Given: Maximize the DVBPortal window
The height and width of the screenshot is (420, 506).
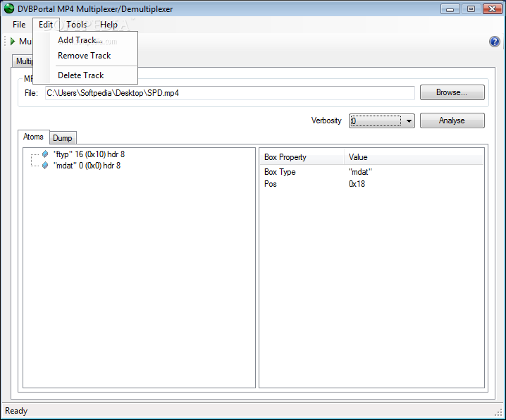Looking at the screenshot, I should 471,9.
